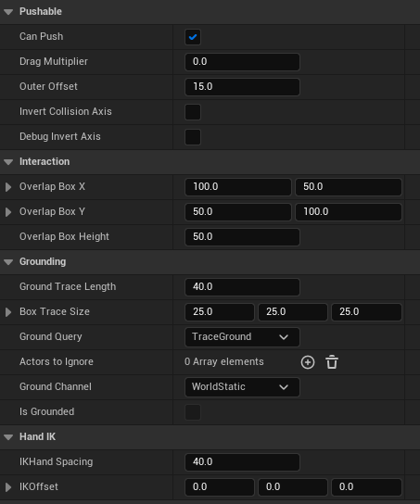The width and height of the screenshot is (420, 504).
Task: Uncheck the Can Push checkbox
Action: click(x=193, y=37)
